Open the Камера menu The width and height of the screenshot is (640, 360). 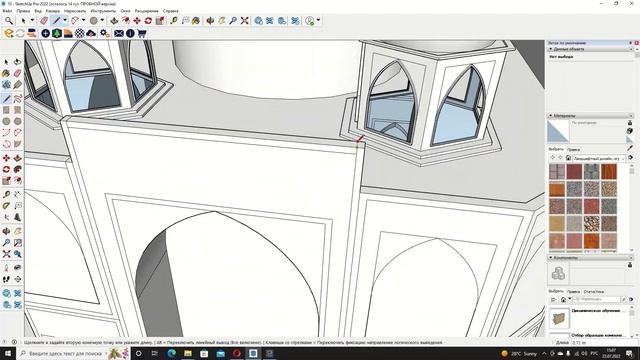click(x=53, y=11)
